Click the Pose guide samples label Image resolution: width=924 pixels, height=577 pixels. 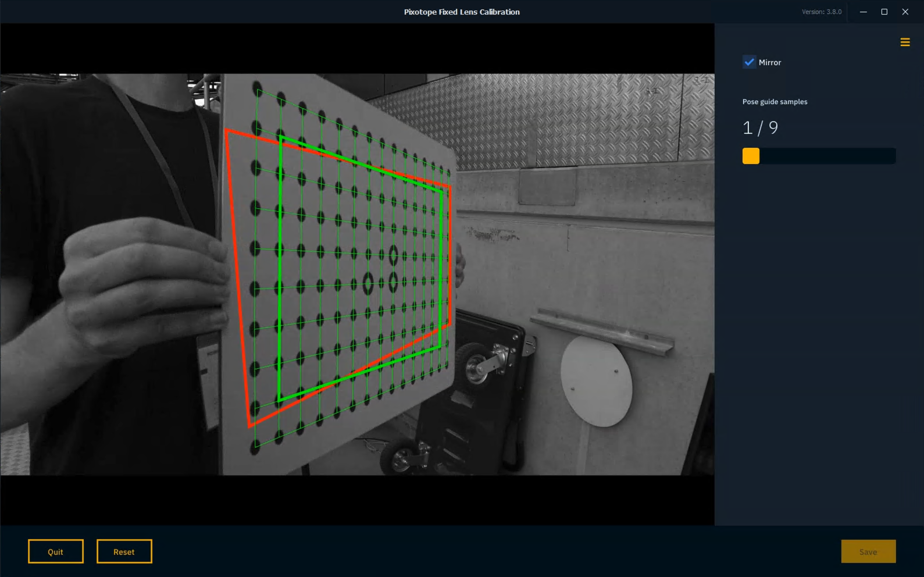pos(775,102)
